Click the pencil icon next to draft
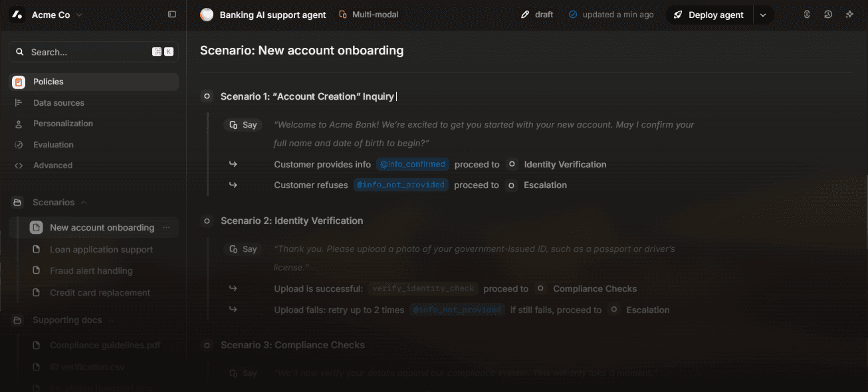The height and width of the screenshot is (392, 868). click(524, 13)
